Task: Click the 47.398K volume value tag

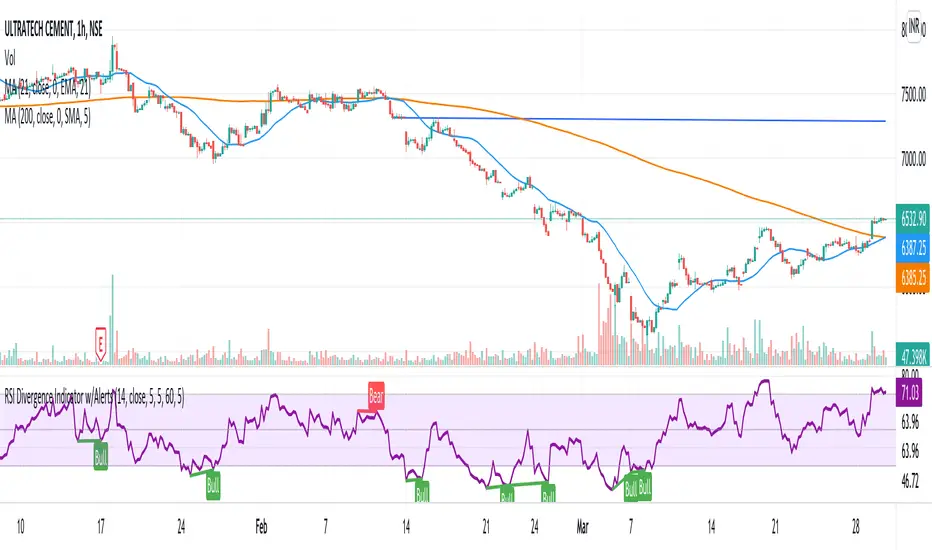Action: pyautogui.click(x=913, y=356)
